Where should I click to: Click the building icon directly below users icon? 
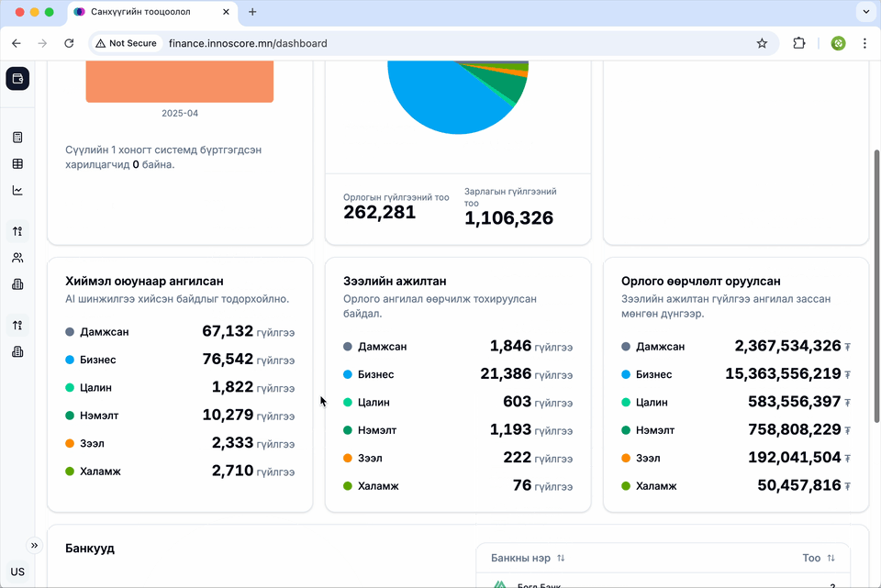pos(17,284)
